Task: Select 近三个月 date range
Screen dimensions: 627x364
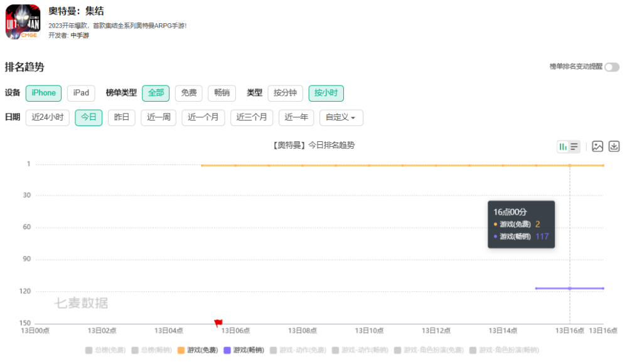Action: tap(252, 117)
